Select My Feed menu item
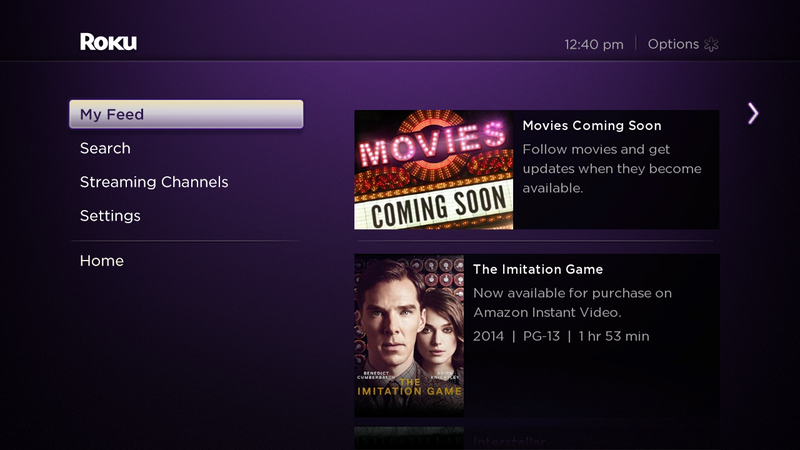The image size is (800, 450). click(186, 114)
